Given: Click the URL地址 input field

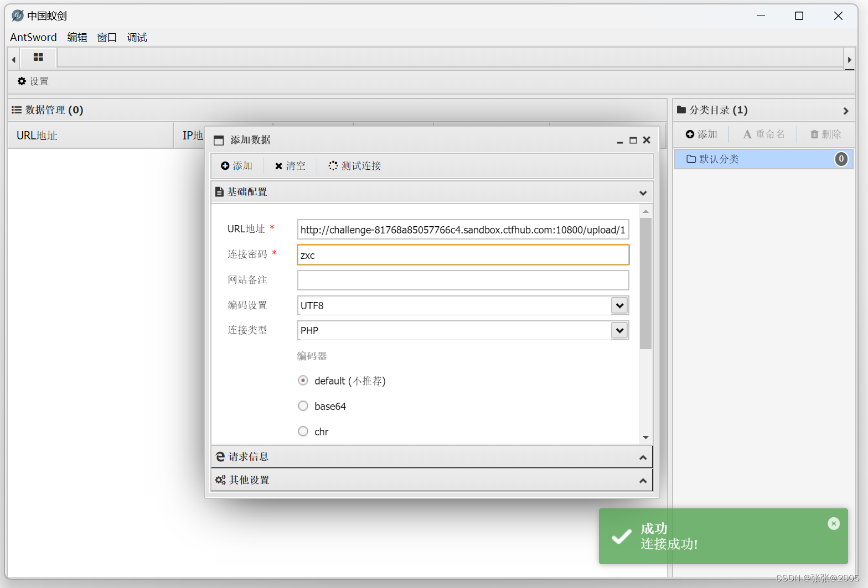Looking at the screenshot, I should pyautogui.click(x=463, y=230).
